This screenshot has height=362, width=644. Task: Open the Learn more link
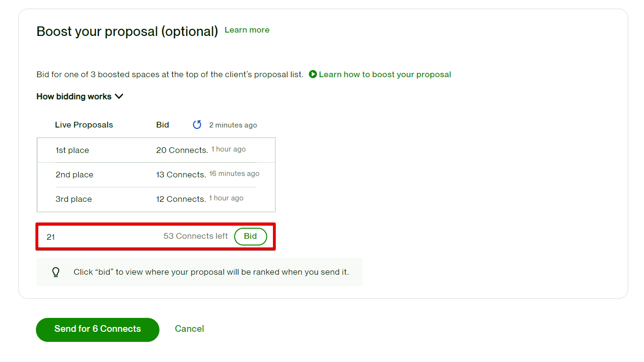[x=247, y=30]
